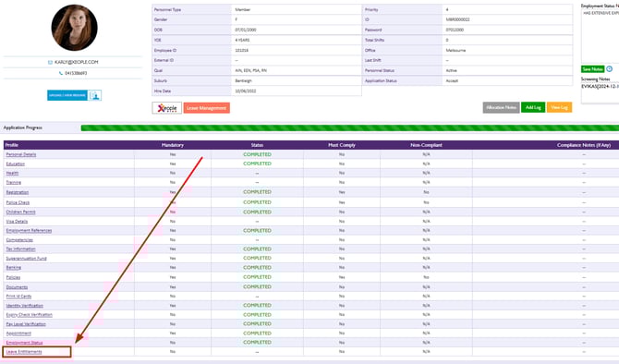Open the Identity Verification link
The image size is (619, 364).
[24, 306]
